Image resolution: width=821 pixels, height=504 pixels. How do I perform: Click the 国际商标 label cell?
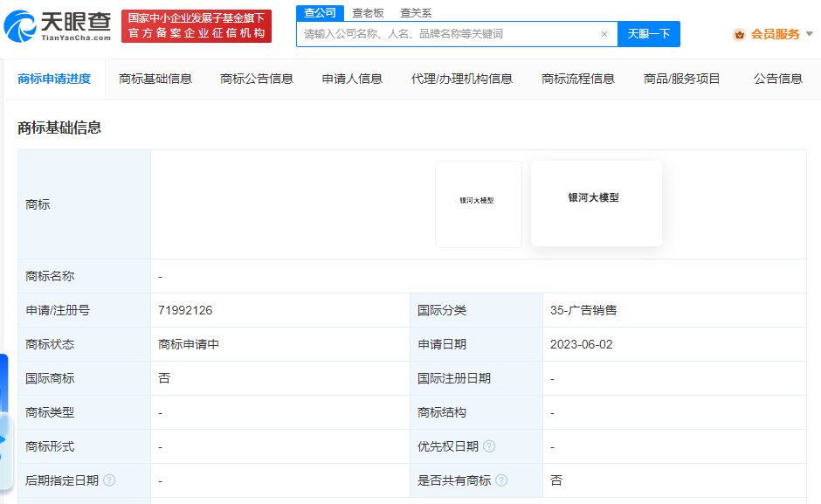click(x=85, y=379)
